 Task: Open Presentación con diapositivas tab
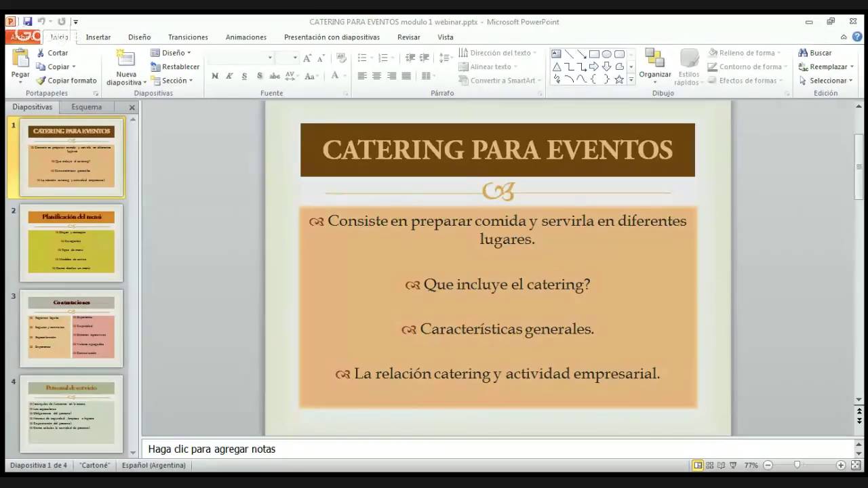tap(332, 37)
